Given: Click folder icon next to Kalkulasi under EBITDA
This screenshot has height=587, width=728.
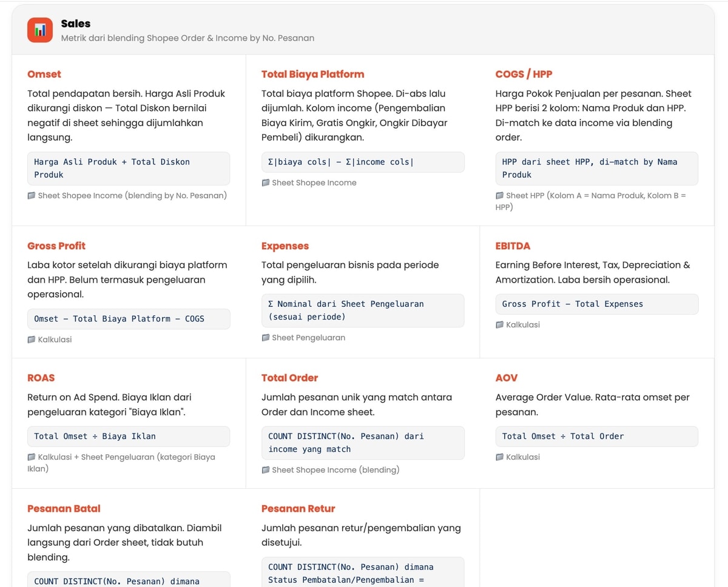Looking at the screenshot, I should (500, 325).
